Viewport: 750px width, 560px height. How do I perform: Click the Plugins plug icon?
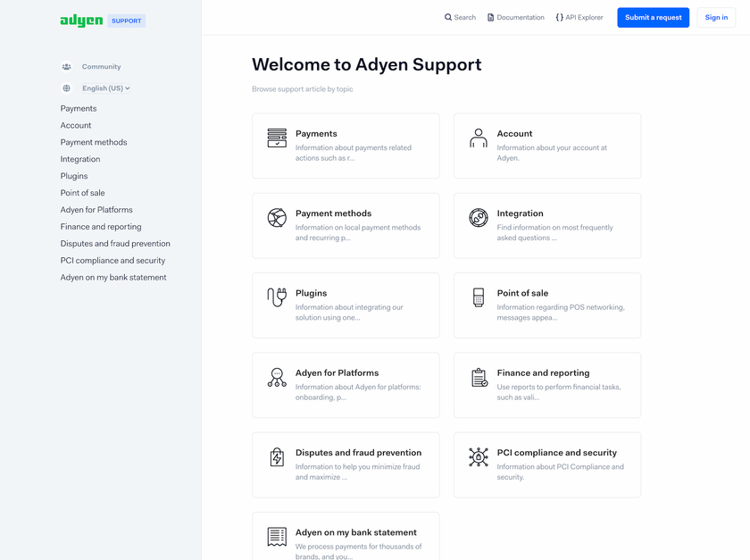[277, 297]
